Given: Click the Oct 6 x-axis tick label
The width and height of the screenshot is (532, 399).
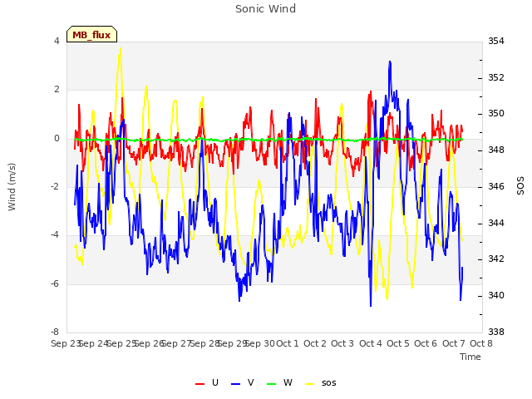Looking at the screenshot, I should (426, 343).
